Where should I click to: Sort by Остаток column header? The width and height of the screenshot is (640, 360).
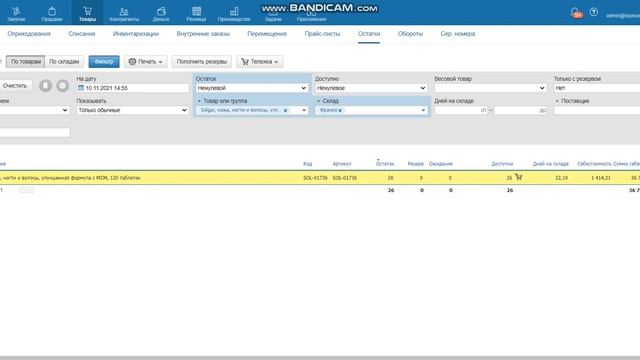point(384,164)
